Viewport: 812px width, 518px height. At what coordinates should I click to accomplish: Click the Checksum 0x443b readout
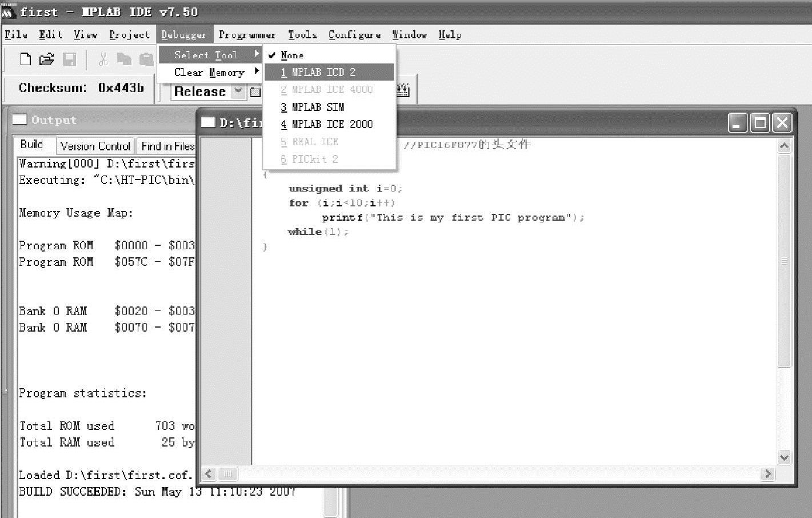[81, 88]
